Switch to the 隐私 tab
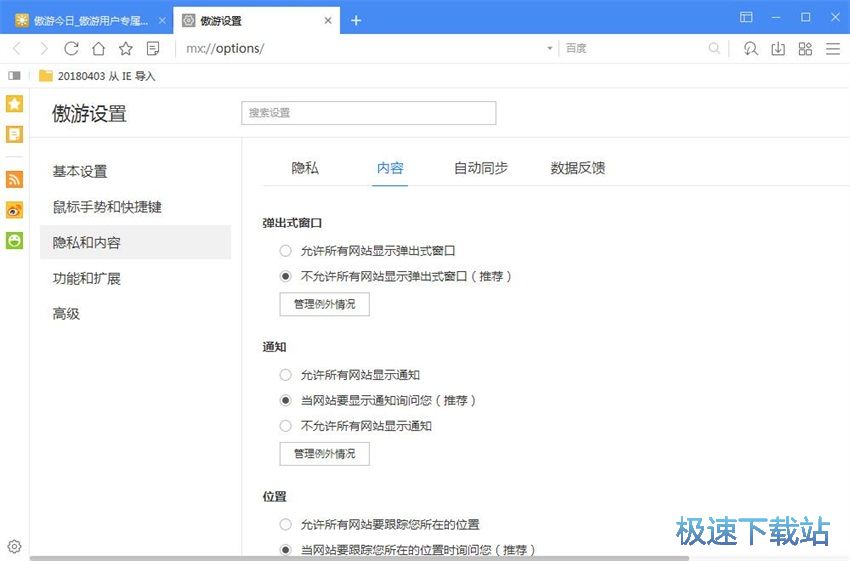The height and width of the screenshot is (561, 850). [305, 168]
